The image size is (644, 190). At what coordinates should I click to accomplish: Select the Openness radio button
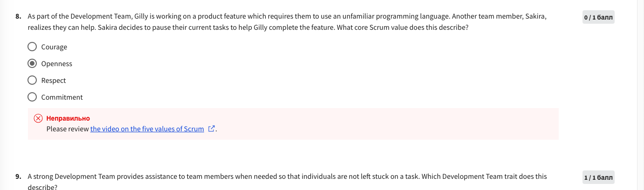pyautogui.click(x=32, y=63)
